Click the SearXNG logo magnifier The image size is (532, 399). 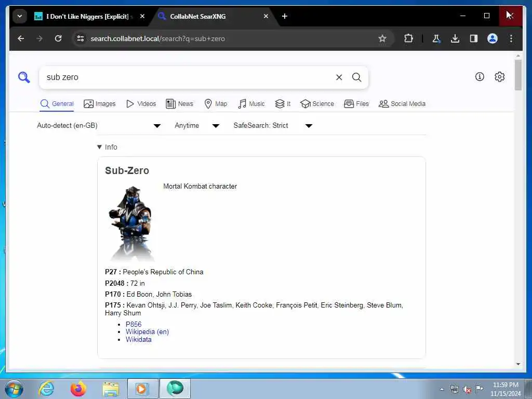(24, 77)
